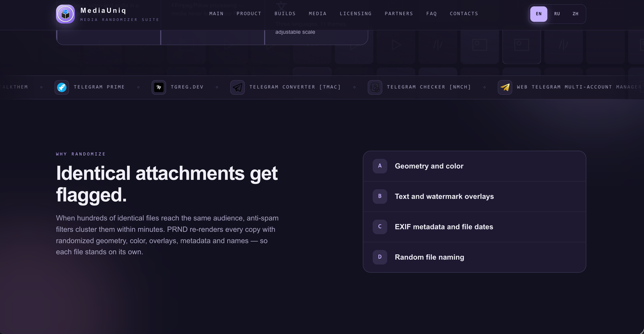This screenshot has height=334, width=644.
Task: Open the FAQ nav item
Action: [431, 14]
